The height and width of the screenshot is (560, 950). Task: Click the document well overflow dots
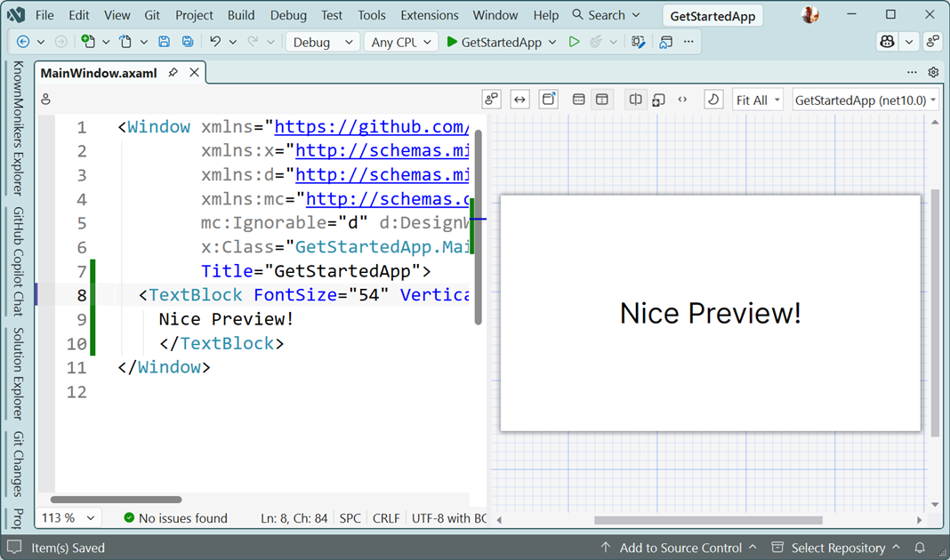click(912, 73)
